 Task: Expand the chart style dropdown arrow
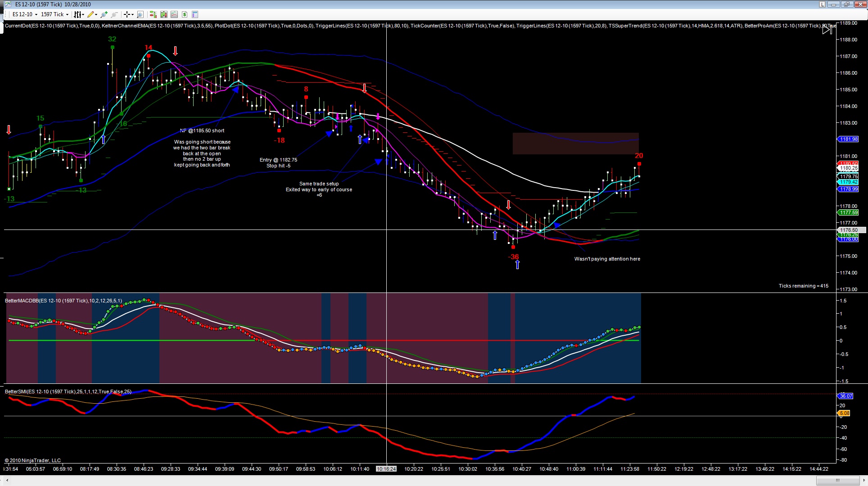(x=82, y=14)
